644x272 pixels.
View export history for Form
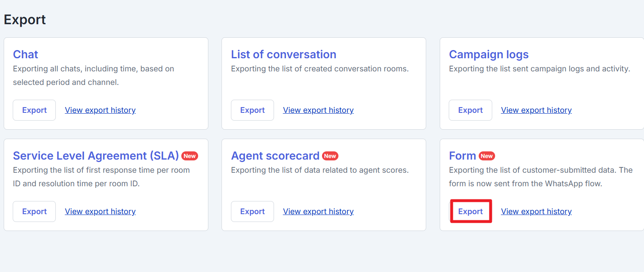click(536, 211)
